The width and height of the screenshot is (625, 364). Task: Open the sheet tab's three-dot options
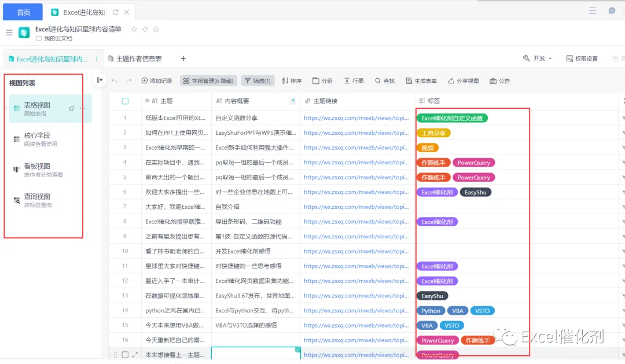coord(97,59)
